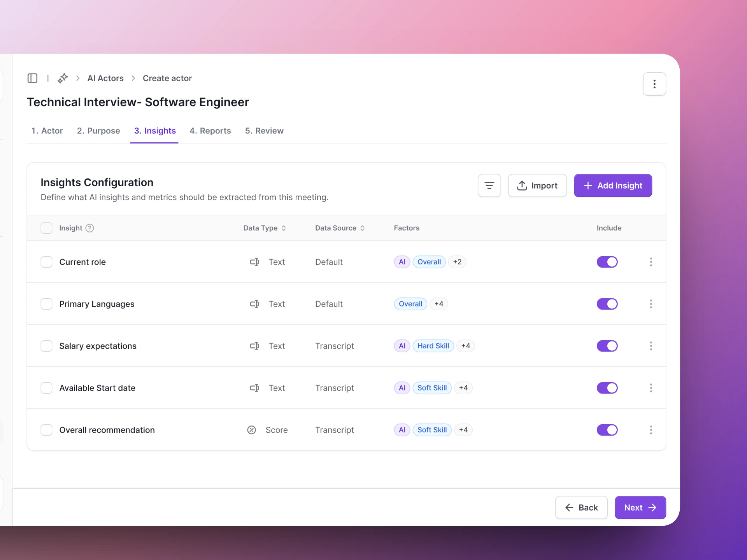Click the Add Insight button
This screenshot has height=560, width=747.
(x=613, y=185)
